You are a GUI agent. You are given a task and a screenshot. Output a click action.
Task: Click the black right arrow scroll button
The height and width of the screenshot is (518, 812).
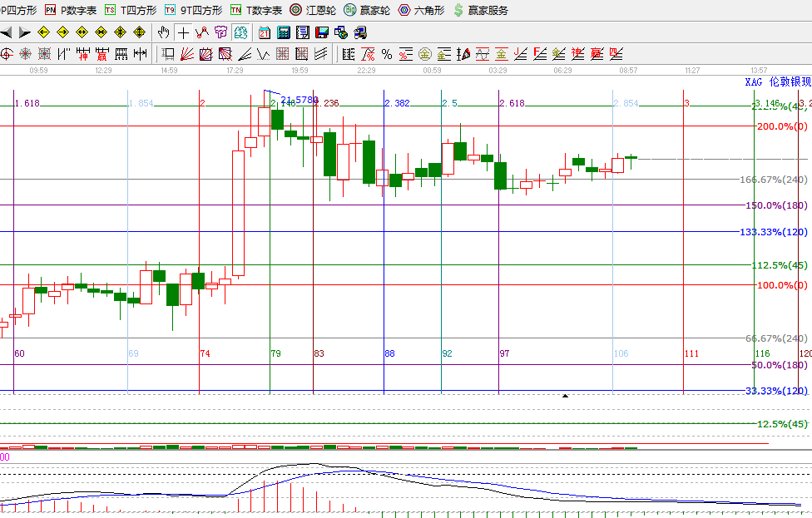click(x=24, y=32)
